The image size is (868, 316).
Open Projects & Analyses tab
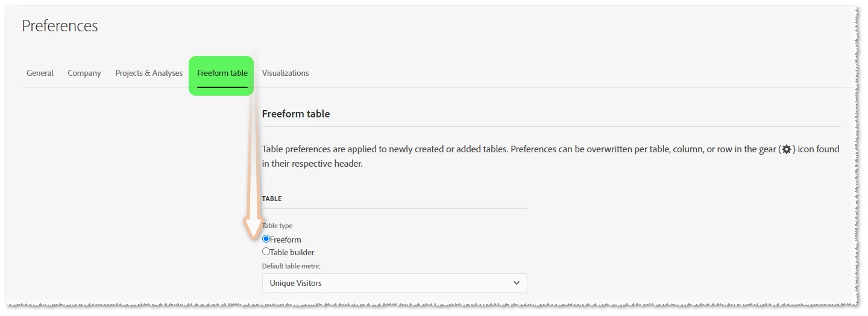coord(149,73)
